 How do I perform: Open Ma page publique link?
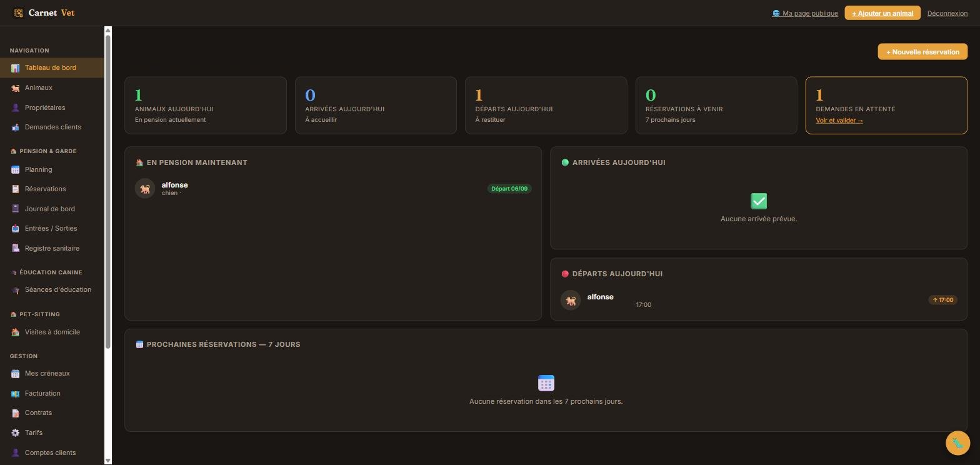pyautogui.click(x=805, y=13)
